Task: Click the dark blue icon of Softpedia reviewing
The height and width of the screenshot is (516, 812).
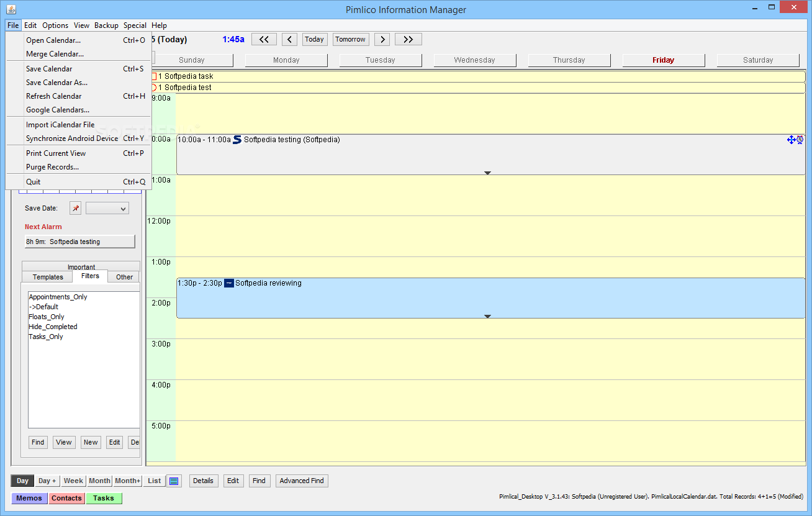Action: pos(229,283)
